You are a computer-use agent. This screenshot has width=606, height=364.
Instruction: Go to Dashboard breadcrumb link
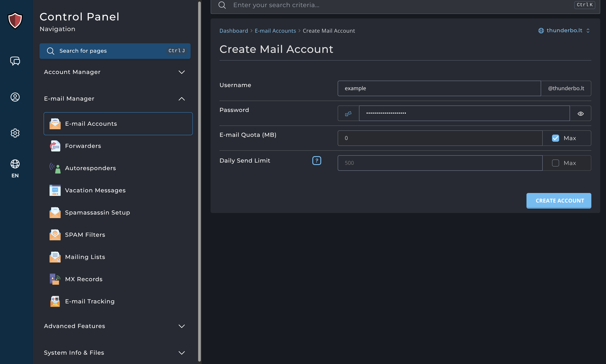point(233,31)
